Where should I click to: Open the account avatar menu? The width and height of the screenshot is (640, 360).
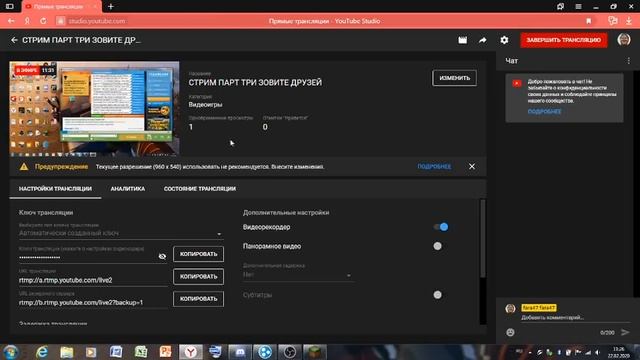click(624, 40)
